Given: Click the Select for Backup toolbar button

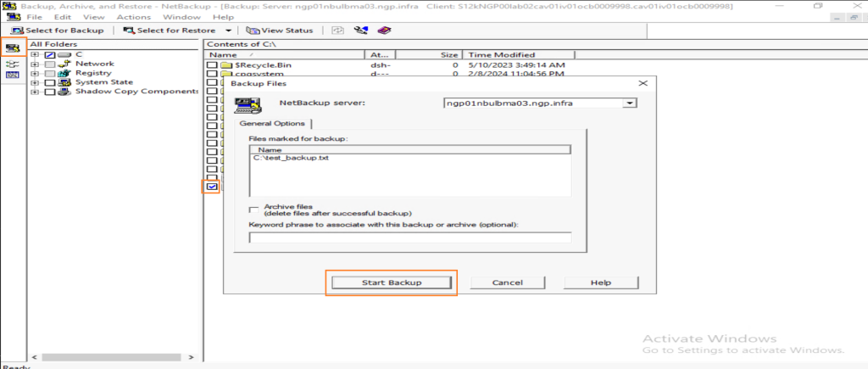Looking at the screenshot, I should pyautogui.click(x=58, y=30).
